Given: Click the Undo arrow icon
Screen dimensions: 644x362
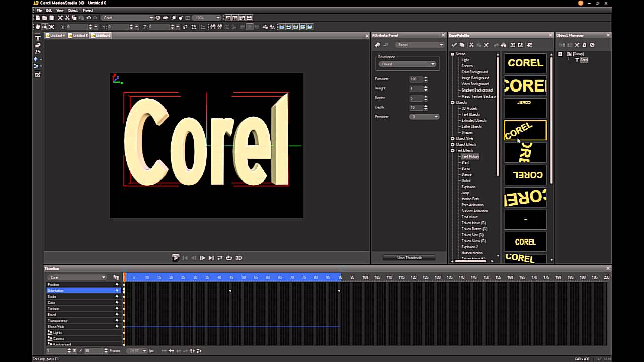Looking at the screenshot, I should 88,18.
